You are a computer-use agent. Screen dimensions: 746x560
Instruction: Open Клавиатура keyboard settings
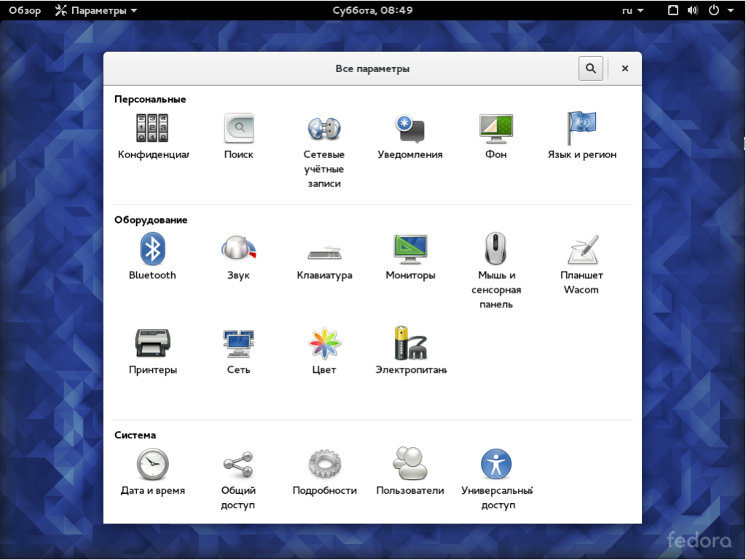tap(323, 256)
